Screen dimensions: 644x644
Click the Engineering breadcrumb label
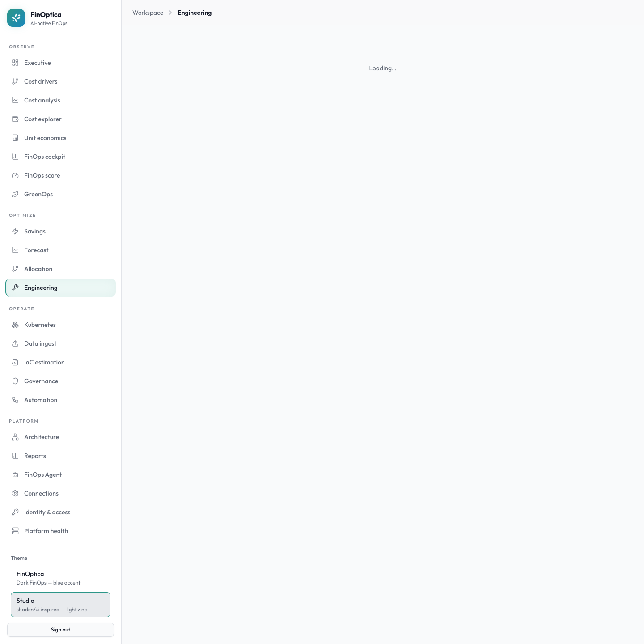[x=195, y=13]
